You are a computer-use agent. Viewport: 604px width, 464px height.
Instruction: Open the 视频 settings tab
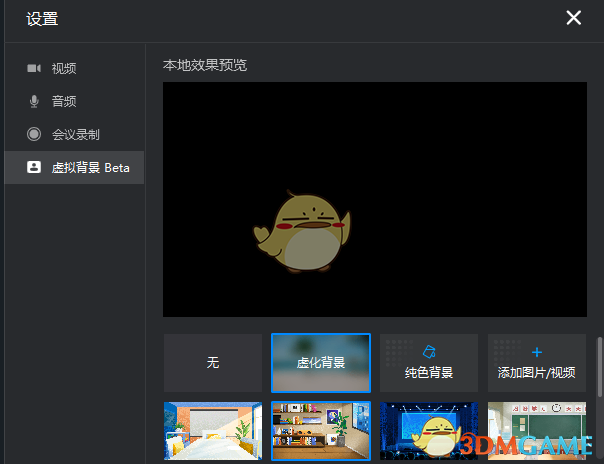(64, 68)
